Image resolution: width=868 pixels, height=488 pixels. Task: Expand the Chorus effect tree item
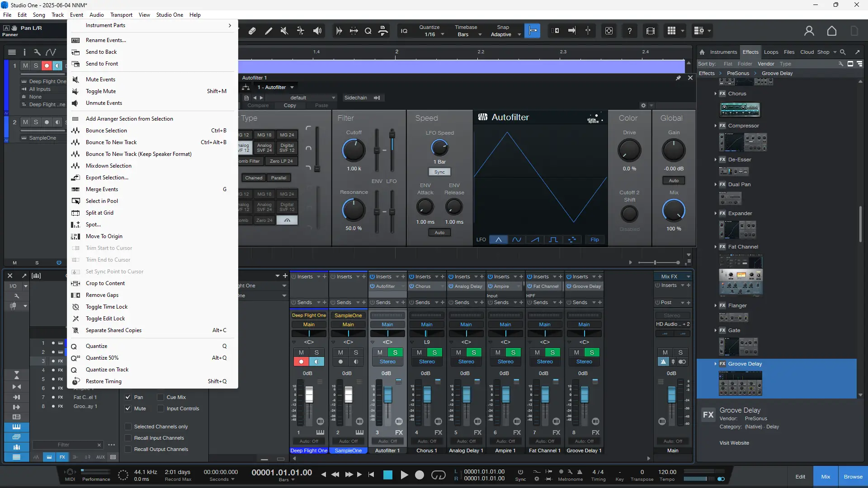[715, 94]
